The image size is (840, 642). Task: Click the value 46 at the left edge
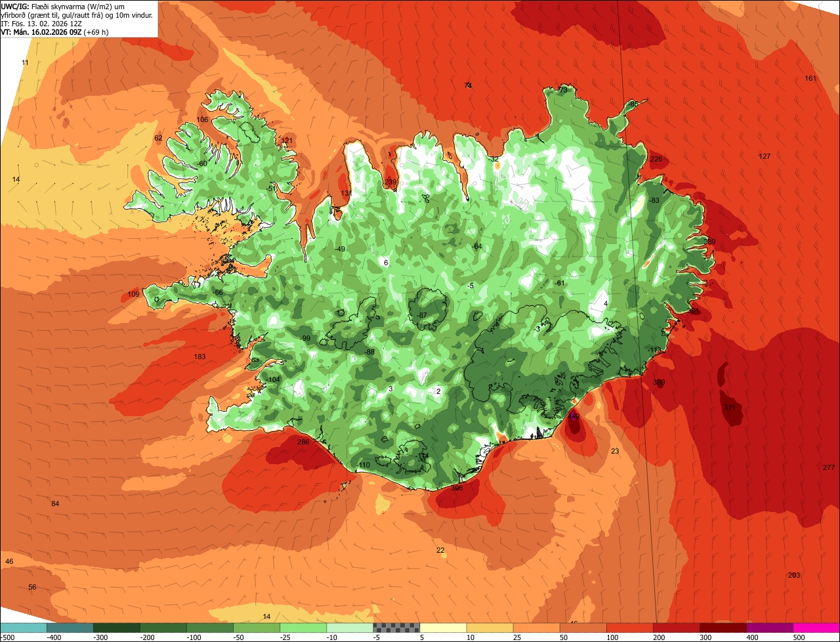[9, 562]
